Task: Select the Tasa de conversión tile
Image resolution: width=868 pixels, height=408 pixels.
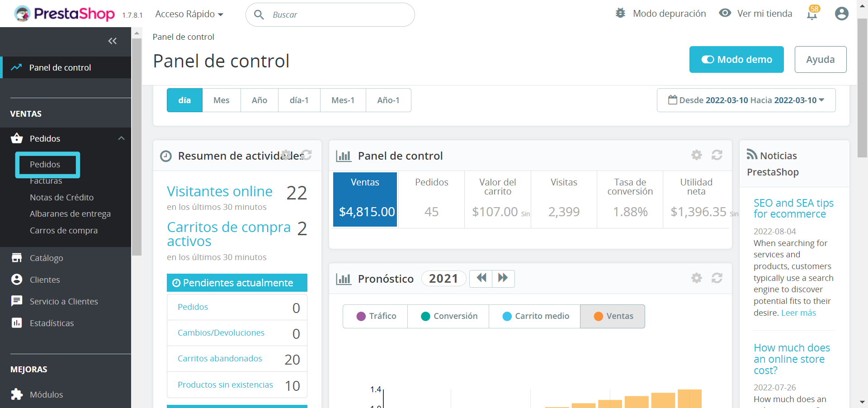Action: (630, 199)
